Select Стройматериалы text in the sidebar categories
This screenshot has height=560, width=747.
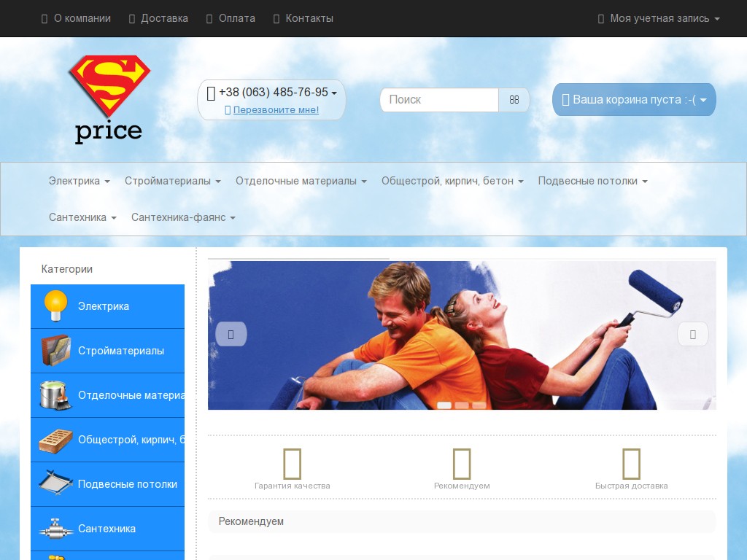pyautogui.click(x=121, y=351)
